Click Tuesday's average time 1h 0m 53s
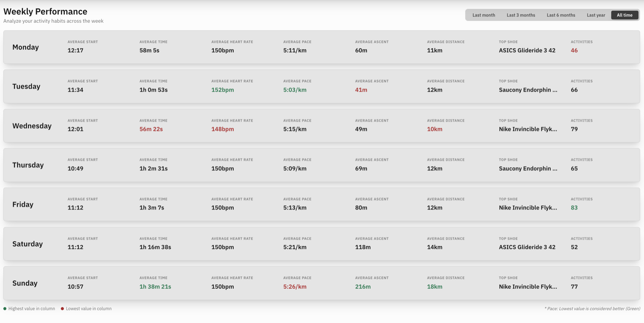The height and width of the screenshot is (323, 644). (x=153, y=90)
